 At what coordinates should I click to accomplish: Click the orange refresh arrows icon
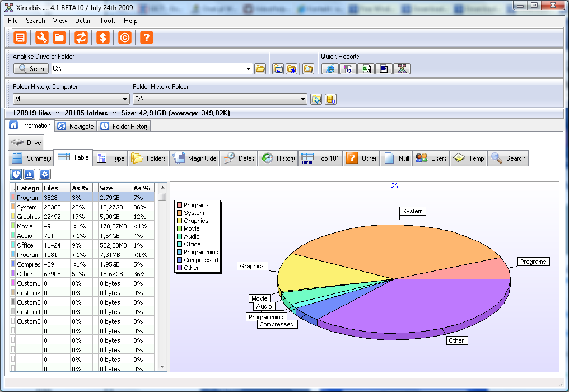tap(81, 38)
